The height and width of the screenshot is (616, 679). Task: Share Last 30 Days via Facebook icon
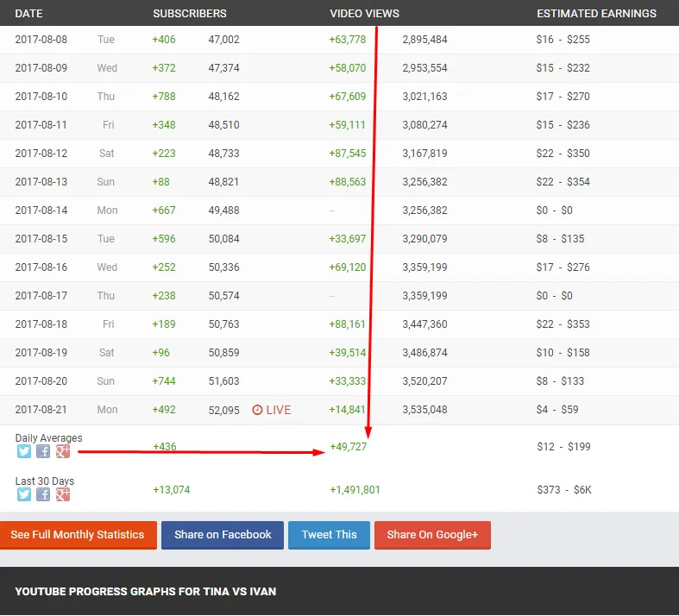[x=43, y=494]
